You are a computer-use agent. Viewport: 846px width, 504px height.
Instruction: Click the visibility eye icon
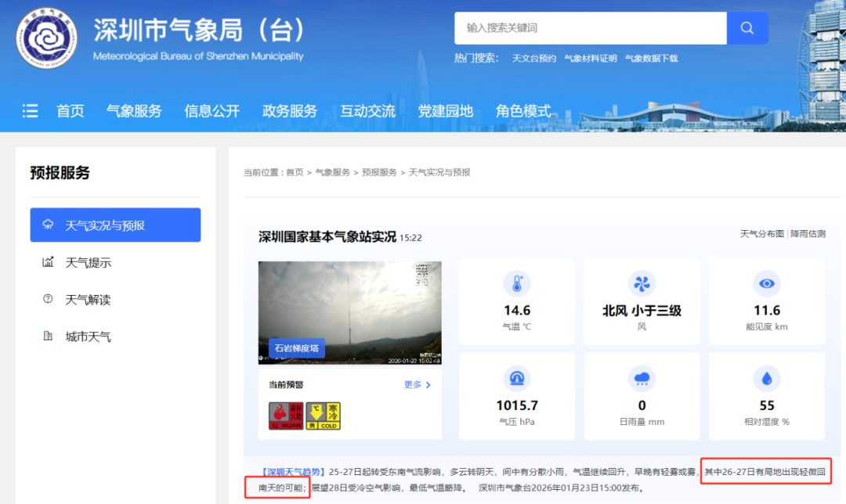pos(767,283)
